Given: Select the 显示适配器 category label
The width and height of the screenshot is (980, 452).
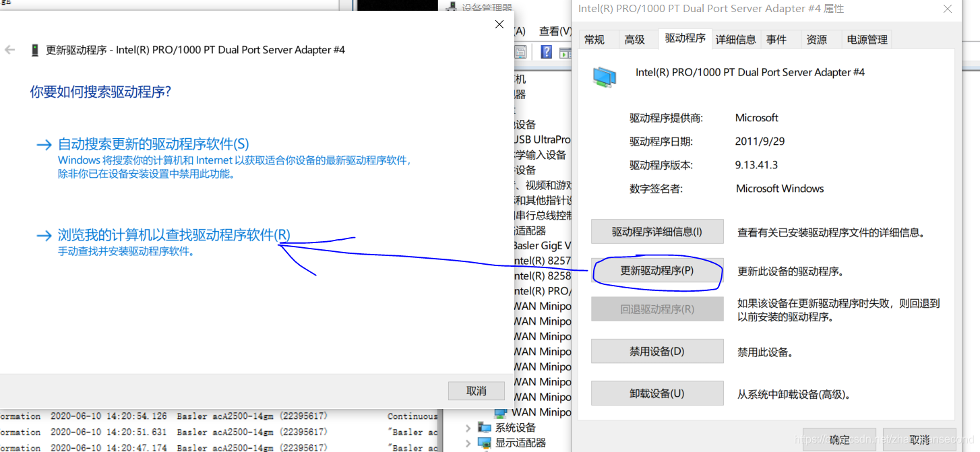Looking at the screenshot, I should click(520, 443).
